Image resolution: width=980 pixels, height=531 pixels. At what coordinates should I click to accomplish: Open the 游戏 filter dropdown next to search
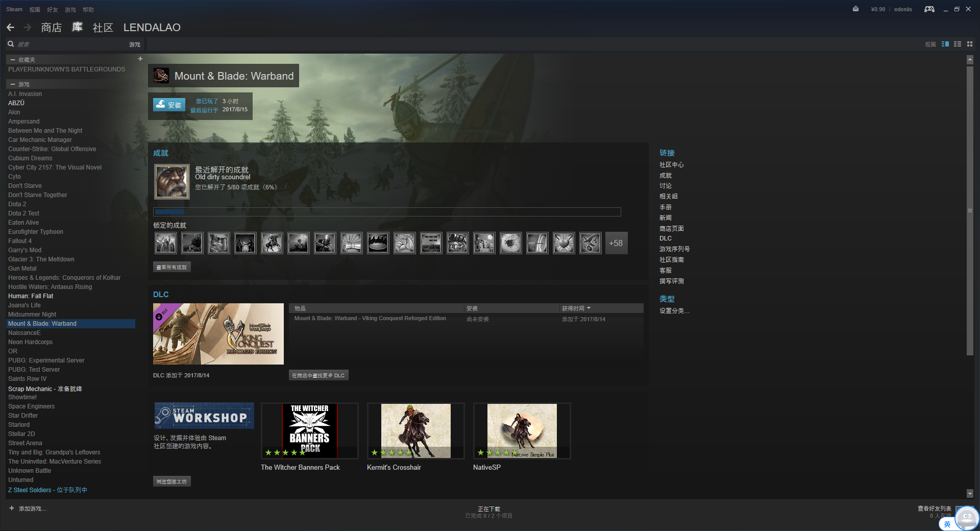tap(134, 44)
